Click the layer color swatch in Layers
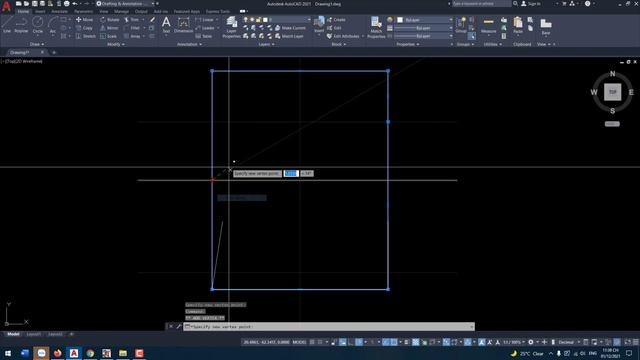 click(x=265, y=20)
